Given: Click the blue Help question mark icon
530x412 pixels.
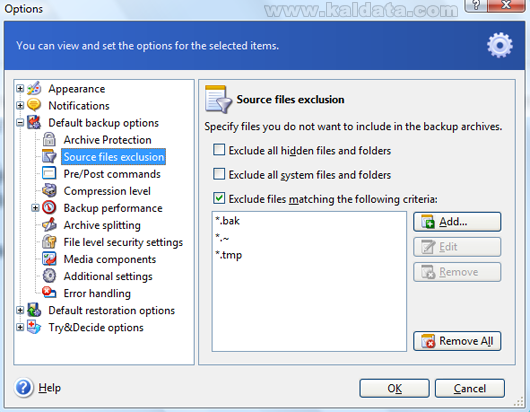Looking at the screenshot, I should (24, 387).
